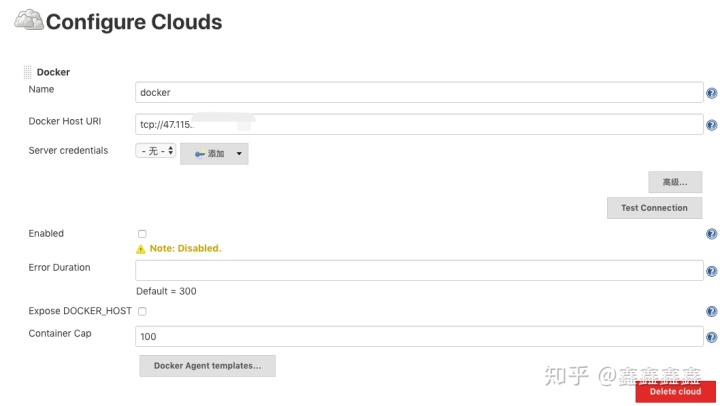Focus the Container Cap field

(419, 336)
